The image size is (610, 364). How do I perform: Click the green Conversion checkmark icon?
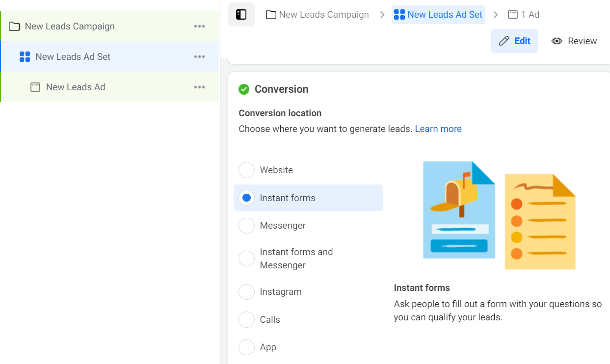coord(244,89)
